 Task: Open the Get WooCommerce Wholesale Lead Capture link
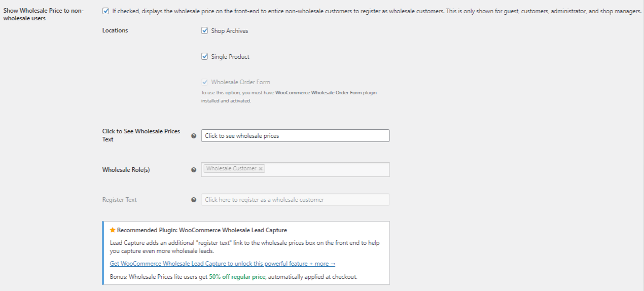222,264
